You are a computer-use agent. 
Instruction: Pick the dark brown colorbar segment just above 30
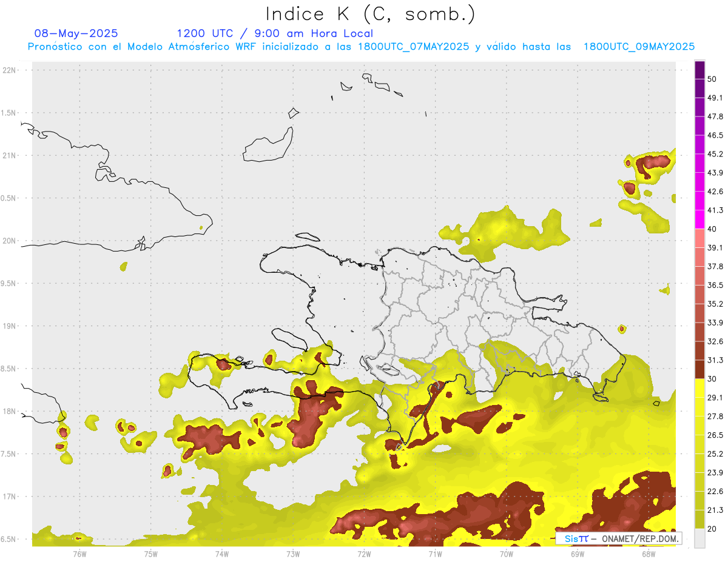[699, 369]
